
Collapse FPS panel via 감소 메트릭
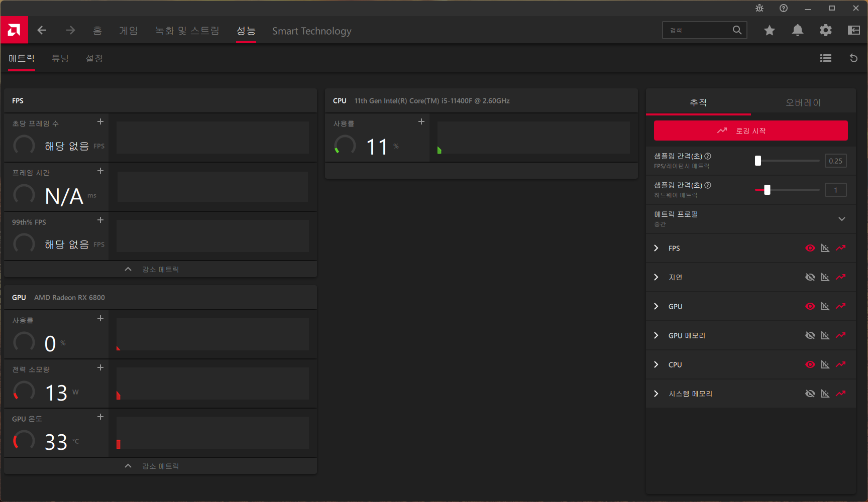click(160, 269)
